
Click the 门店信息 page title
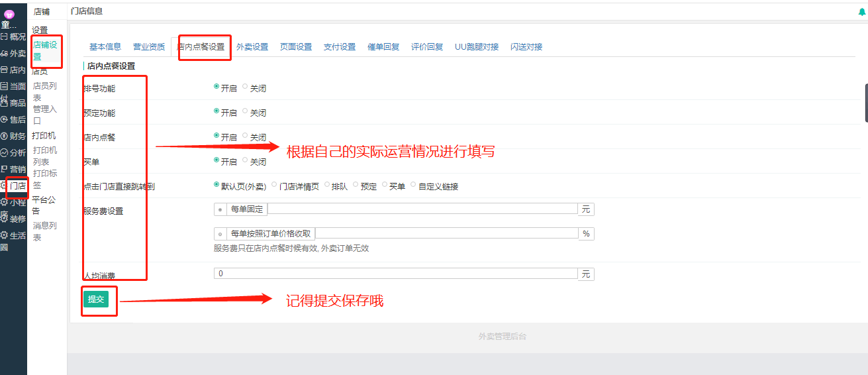pyautogui.click(x=87, y=11)
